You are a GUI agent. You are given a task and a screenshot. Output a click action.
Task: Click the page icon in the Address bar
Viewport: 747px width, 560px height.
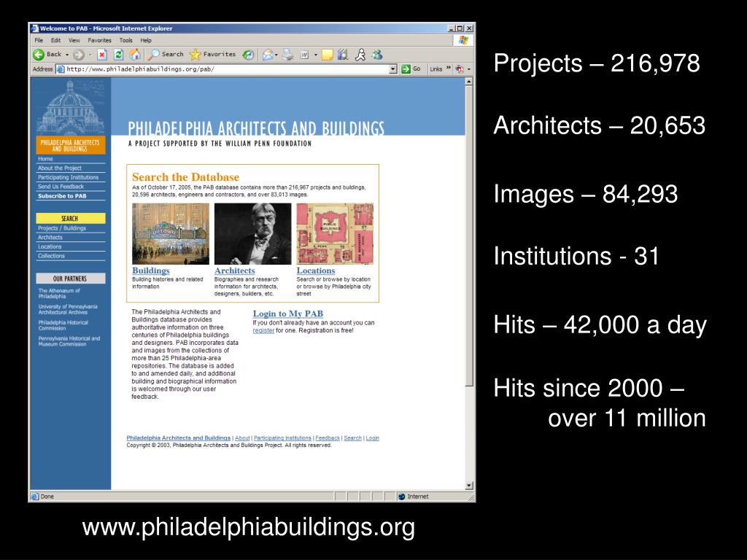(61, 69)
